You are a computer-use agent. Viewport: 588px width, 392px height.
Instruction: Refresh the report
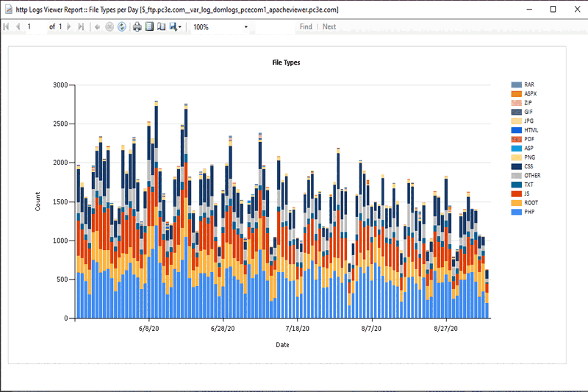tap(121, 27)
